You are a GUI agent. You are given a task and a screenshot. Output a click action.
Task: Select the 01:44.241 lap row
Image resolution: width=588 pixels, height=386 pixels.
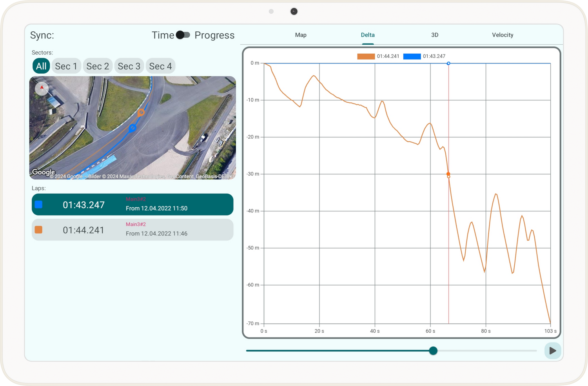(x=132, y=230)
